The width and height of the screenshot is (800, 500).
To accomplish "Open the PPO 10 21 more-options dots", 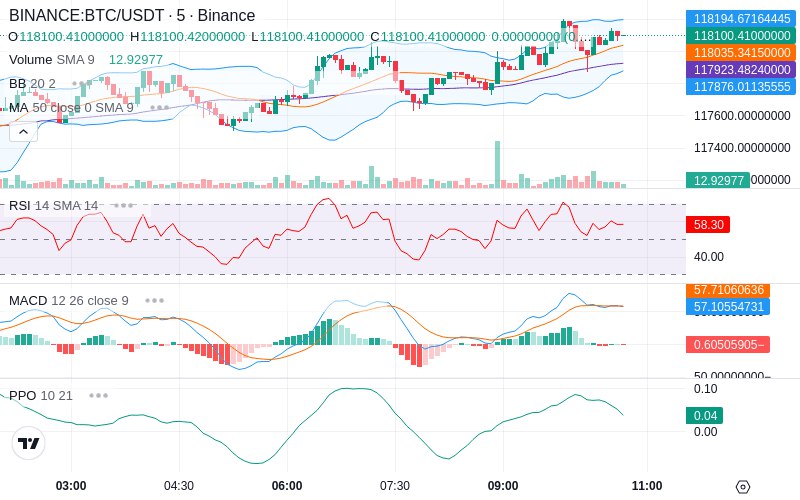I will [98, 395].
